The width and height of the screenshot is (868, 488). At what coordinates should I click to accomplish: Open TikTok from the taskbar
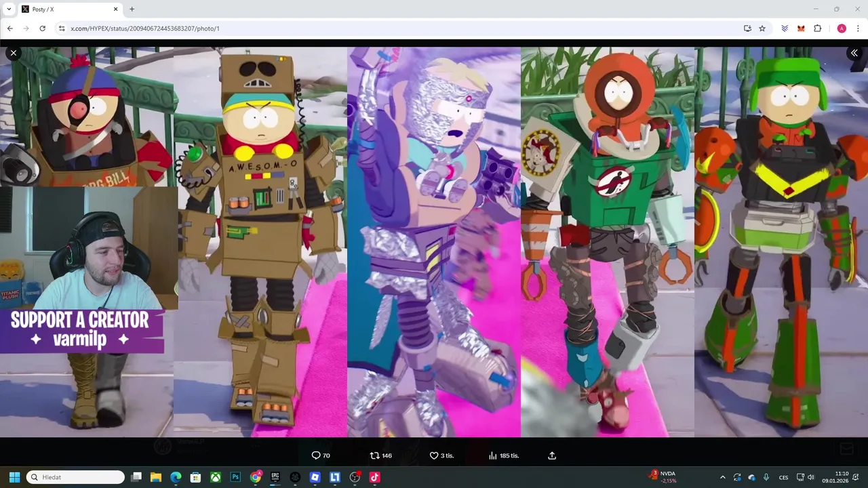click(x=374, y=477)
